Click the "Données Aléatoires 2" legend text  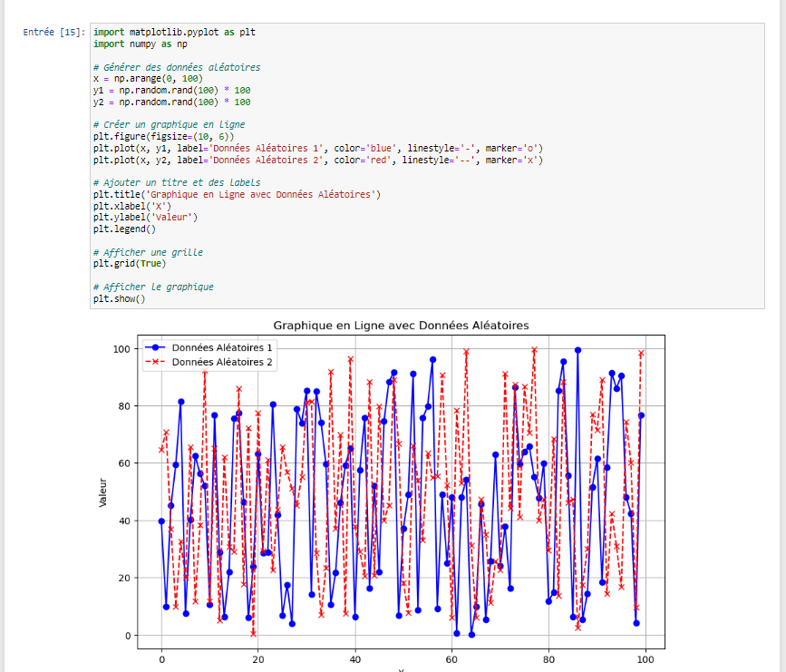click(x=222, y=362)
